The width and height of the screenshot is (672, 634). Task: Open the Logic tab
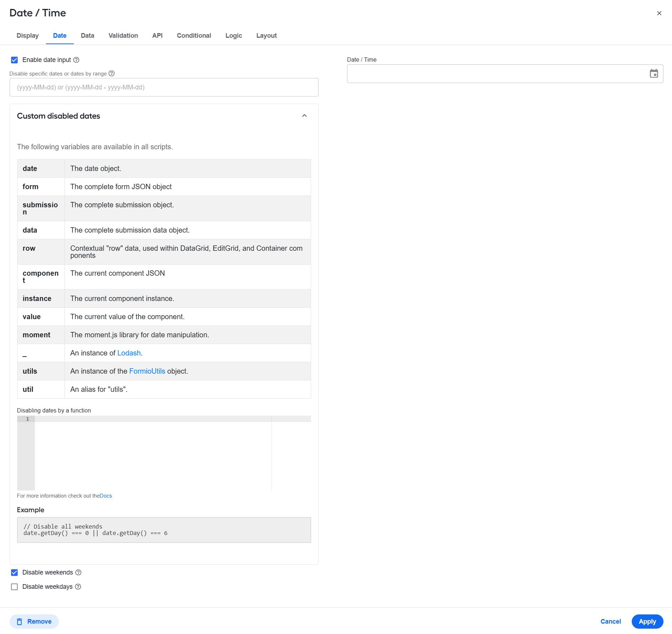coord(234,36)
